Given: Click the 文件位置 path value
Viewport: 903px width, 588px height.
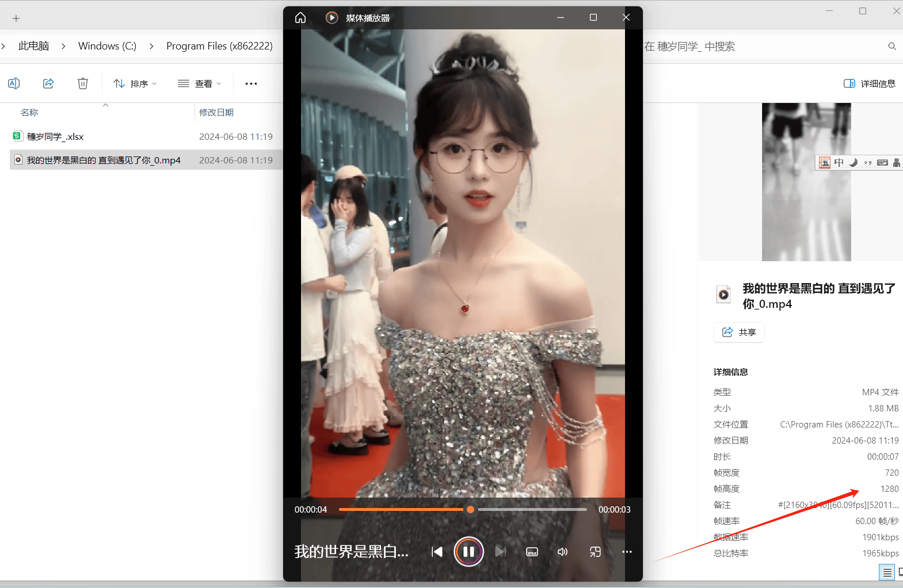Looking at the screenshot, I should coord(839,425).
